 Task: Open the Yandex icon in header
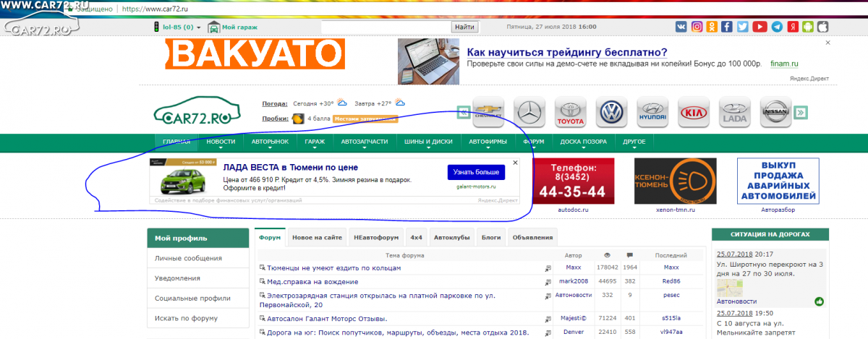[793, 27]
